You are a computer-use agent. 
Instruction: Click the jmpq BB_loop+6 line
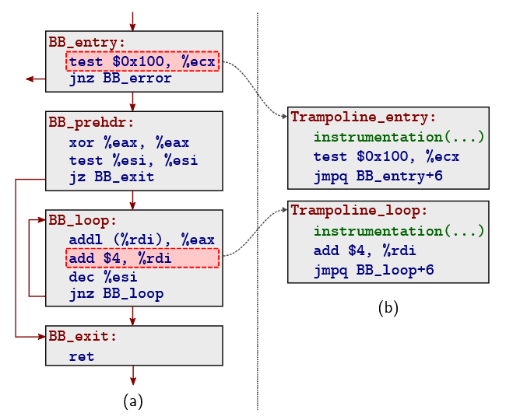(x=374, y=271)
